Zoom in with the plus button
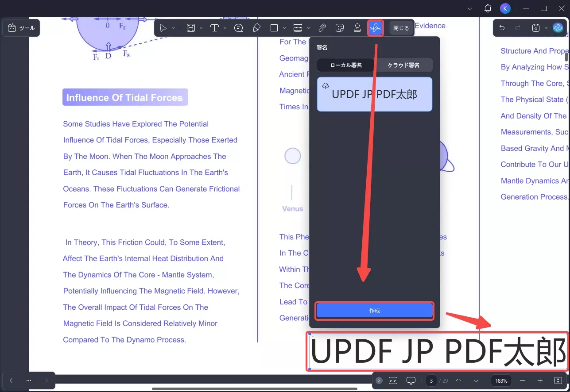The image size is (570, 392). click(540, 380)
